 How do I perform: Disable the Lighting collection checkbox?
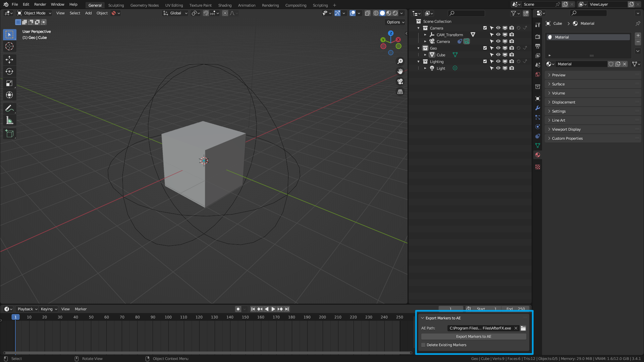point(485,61)
